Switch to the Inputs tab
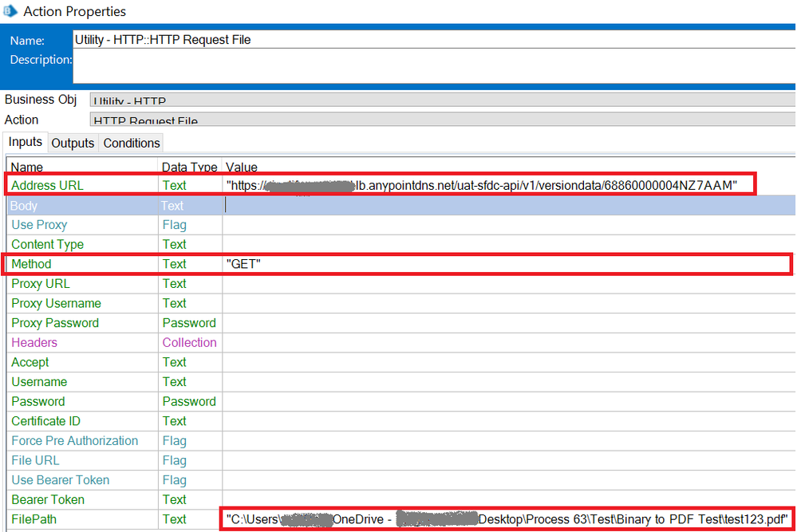Screen dimensions: 797x532 point(26,142)
